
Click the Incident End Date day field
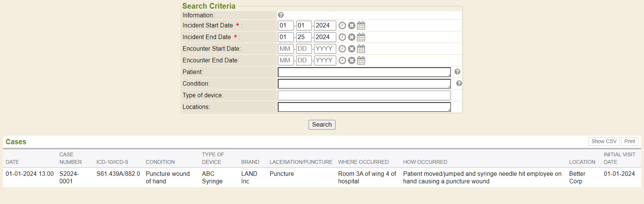point(304,37)
